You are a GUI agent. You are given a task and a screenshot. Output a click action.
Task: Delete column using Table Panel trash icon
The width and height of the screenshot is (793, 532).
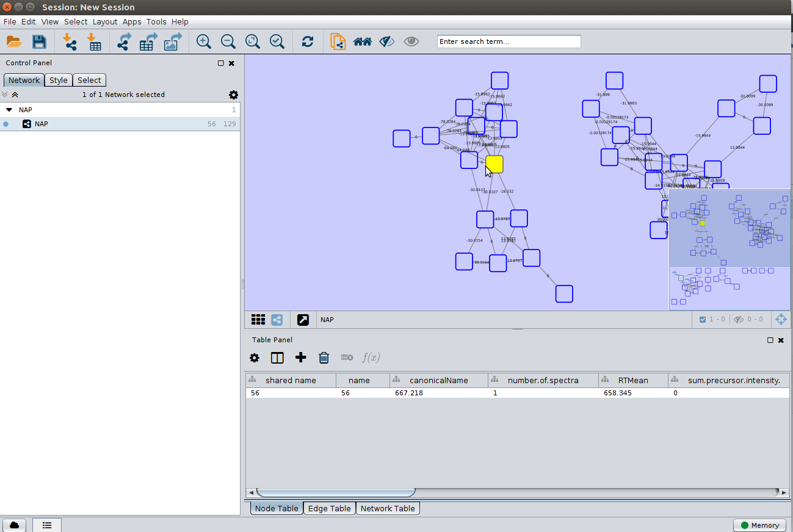tap(324, 358)
